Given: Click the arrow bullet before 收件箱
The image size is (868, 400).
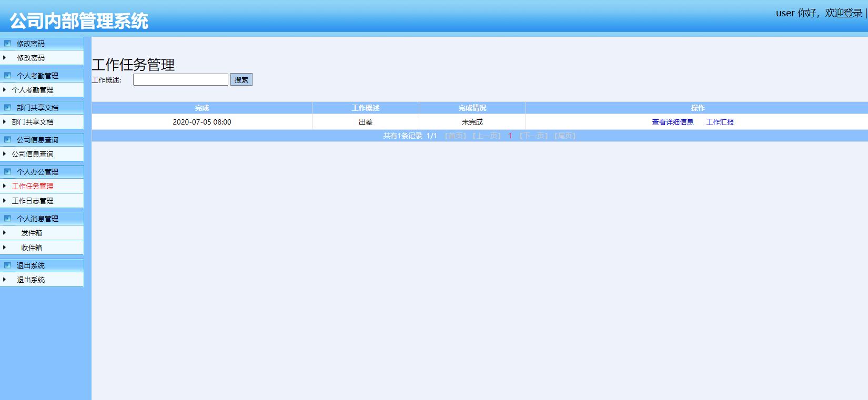Looking at the screenshot, I should click(x=4, y=248).
